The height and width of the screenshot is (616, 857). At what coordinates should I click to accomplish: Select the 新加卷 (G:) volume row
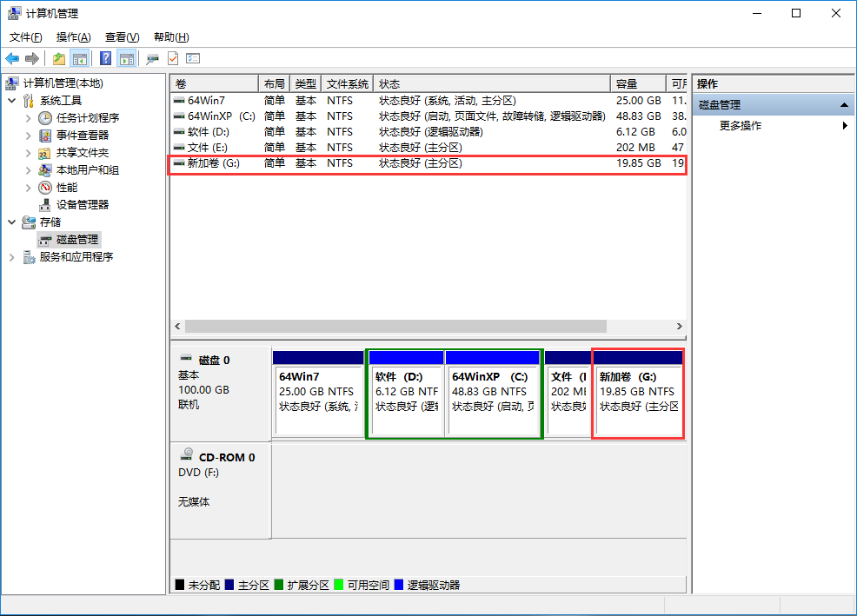214,162
